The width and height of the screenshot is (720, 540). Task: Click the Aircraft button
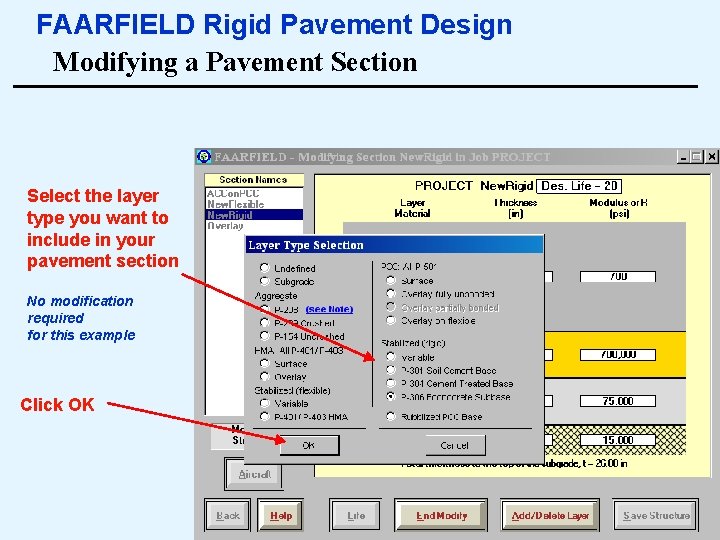coord(254,474)
